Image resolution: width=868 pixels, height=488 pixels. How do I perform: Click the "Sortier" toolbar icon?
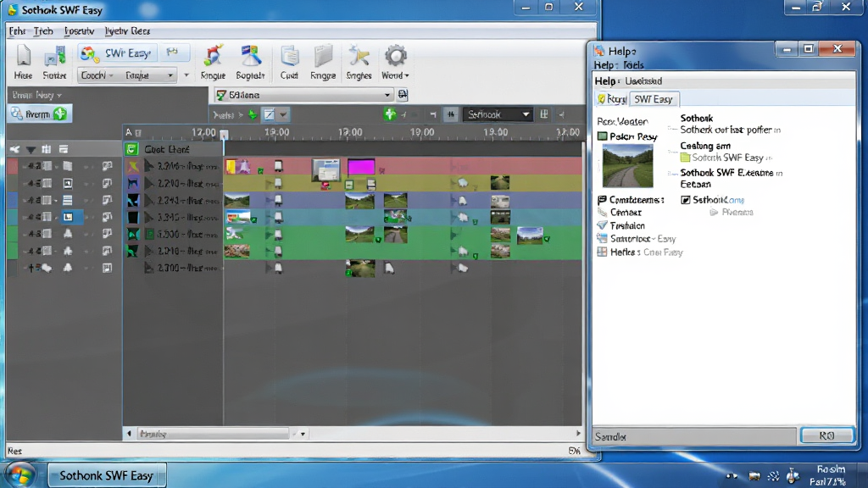[54, 56]
